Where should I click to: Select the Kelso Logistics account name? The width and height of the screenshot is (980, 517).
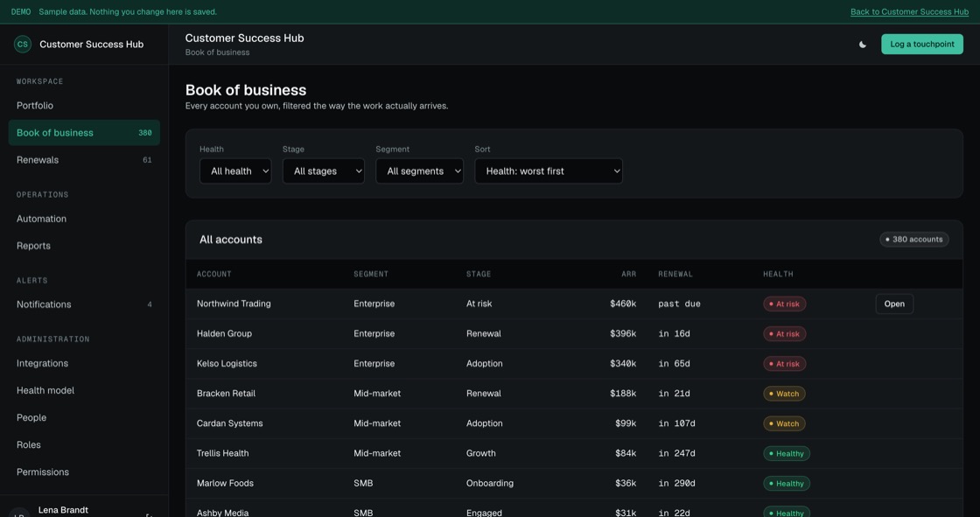tap(227, 364)
